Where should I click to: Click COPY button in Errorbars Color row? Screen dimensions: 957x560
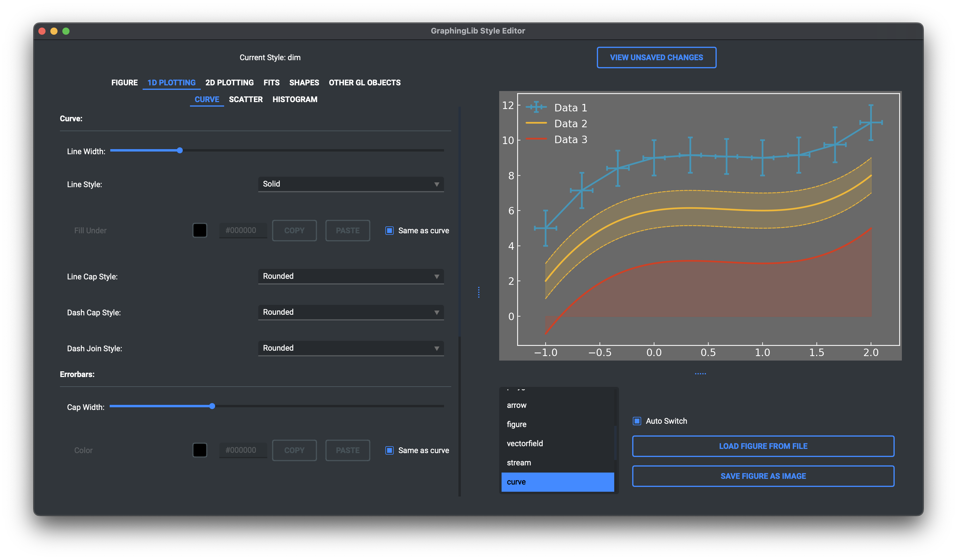[294, 450]
